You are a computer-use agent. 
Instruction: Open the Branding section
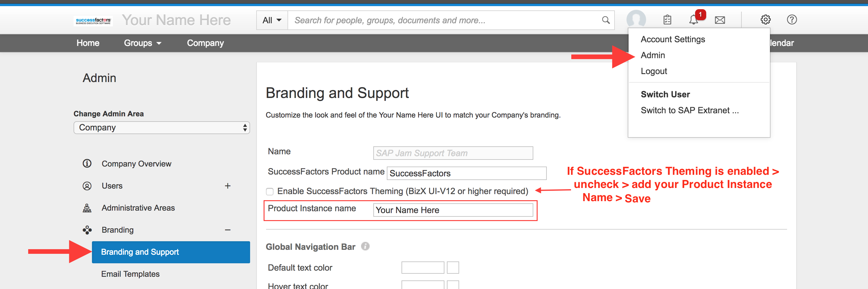click(x=118, y=230)
